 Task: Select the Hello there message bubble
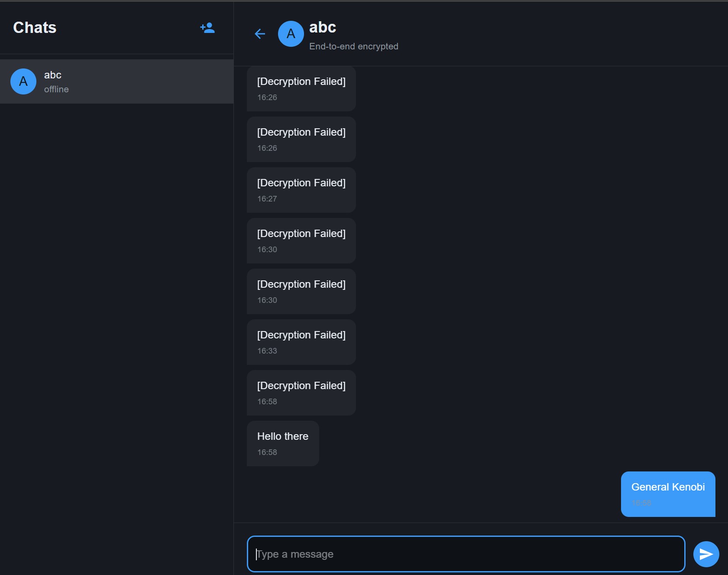[x=283, y=443]
